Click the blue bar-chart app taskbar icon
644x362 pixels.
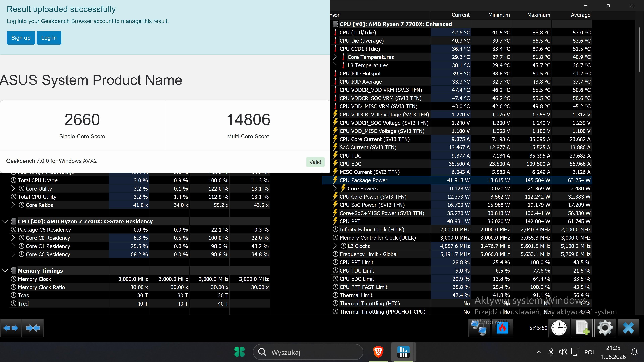403,352
